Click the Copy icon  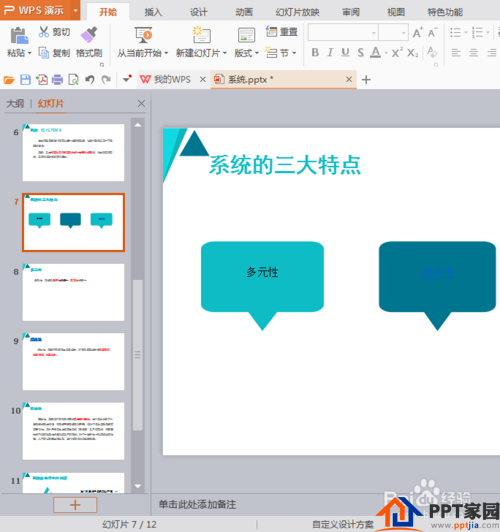(x=44, y=53)
